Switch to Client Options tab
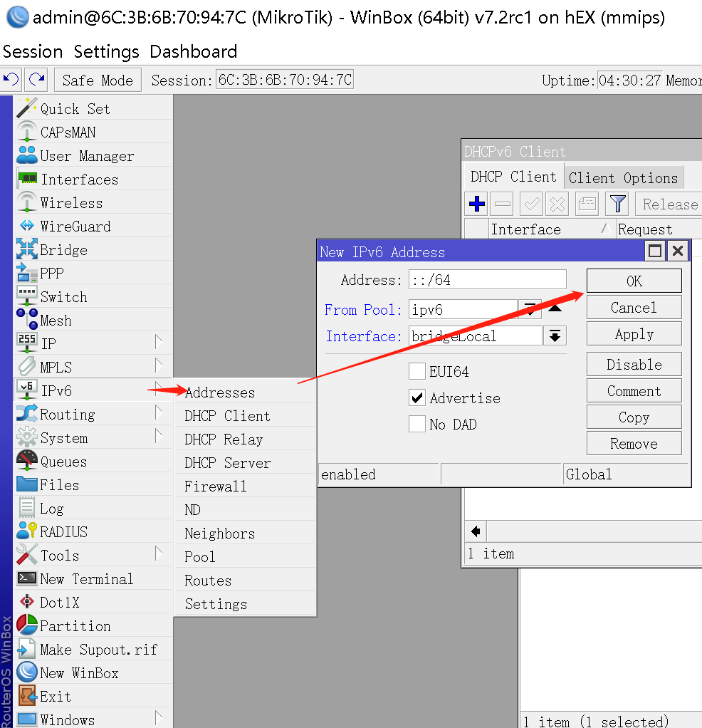This screenshot has width=702, height=728. 623,177
